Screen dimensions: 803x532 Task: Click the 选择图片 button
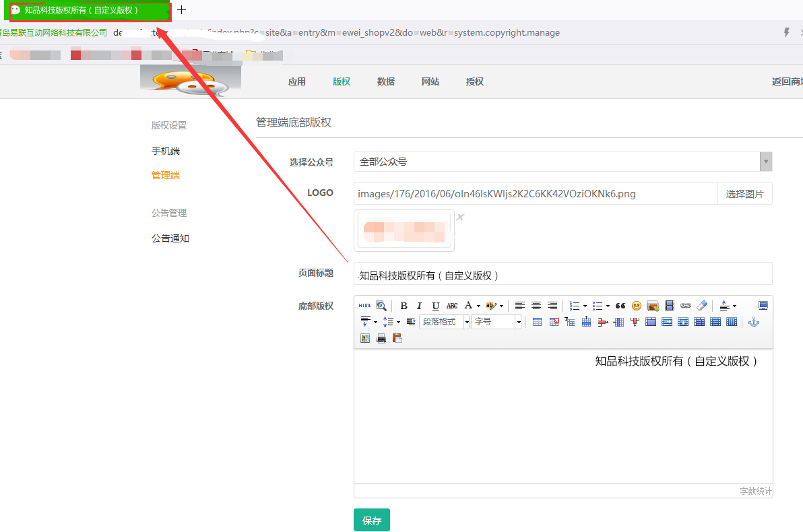click(744, 194)
